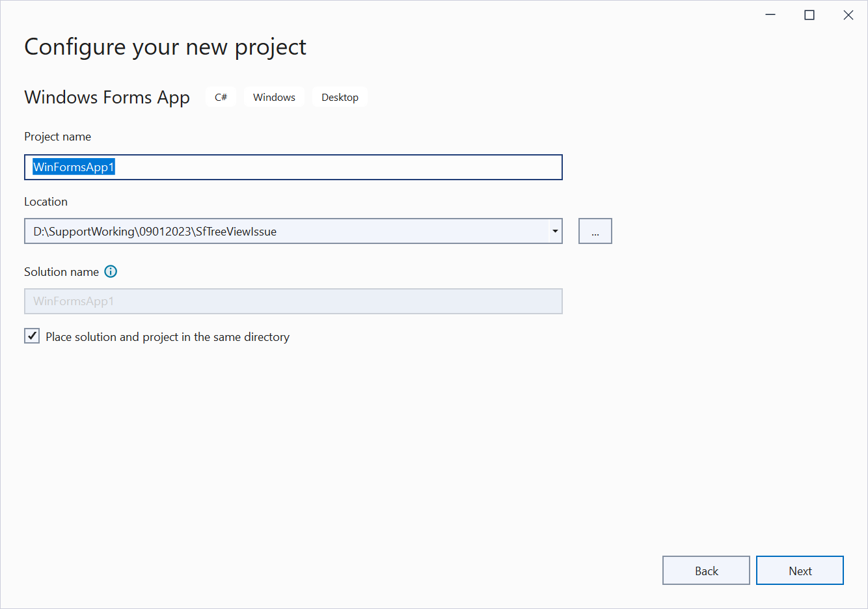Screen dimensions: 868x609
Task: Expand recent locations for the project path
Action: pyautogui.click(x=554, y=231)
